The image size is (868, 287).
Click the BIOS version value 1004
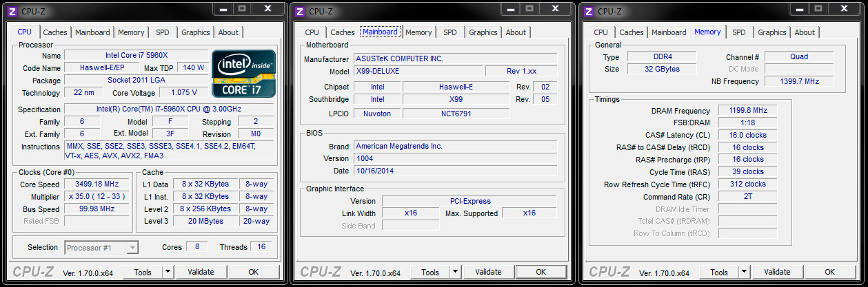[x=455, y=158]
